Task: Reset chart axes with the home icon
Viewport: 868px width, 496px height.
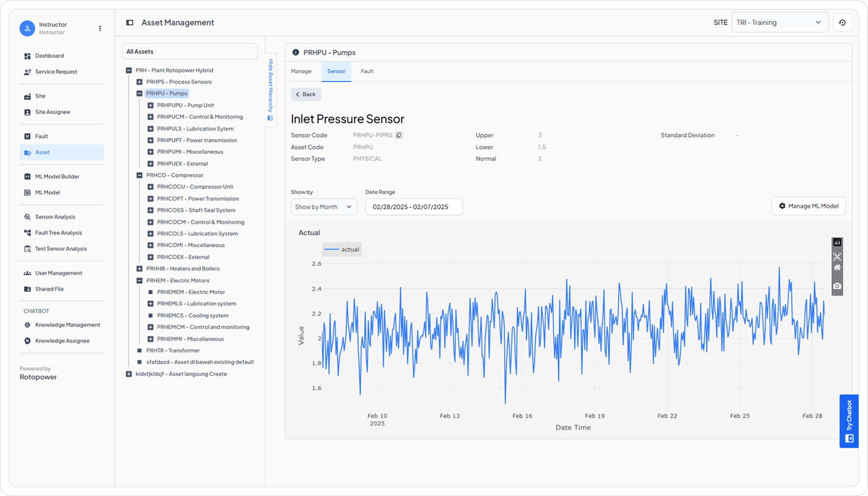Action: point(837,267)
